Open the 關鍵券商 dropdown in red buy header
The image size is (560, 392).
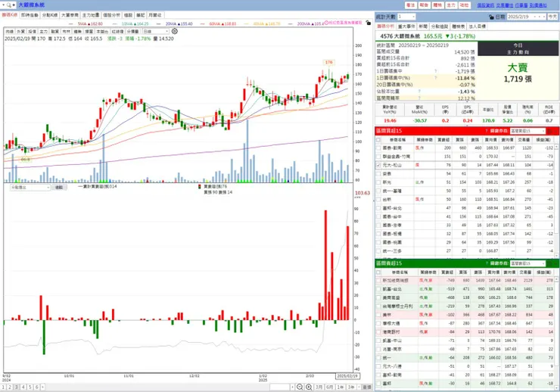point(527,131)
